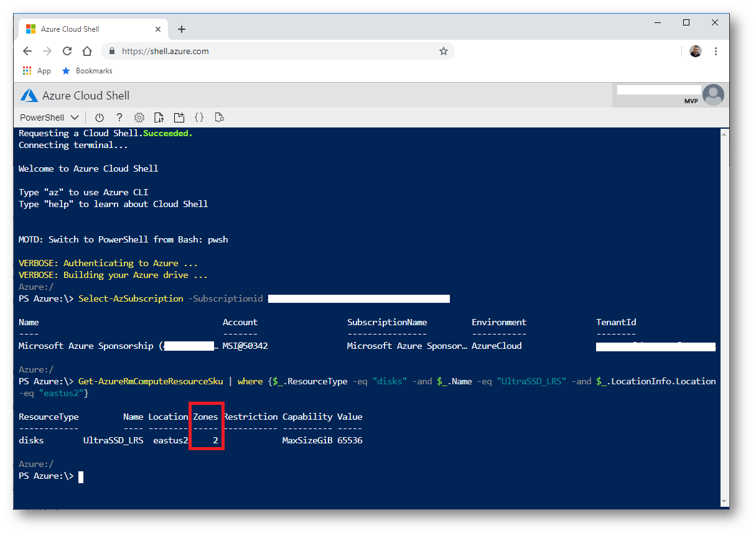
Task: Open Cloud Shell settings gear
Action: coord(139,118)
